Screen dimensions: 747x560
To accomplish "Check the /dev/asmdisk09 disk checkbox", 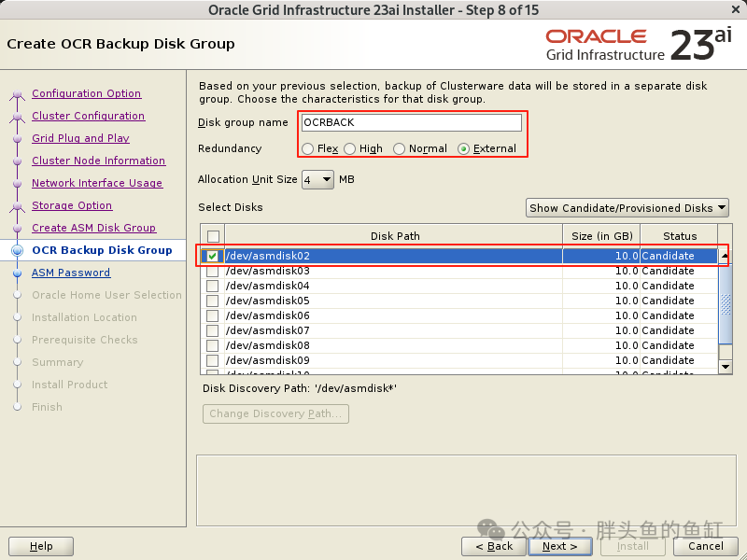I will 213,360.
